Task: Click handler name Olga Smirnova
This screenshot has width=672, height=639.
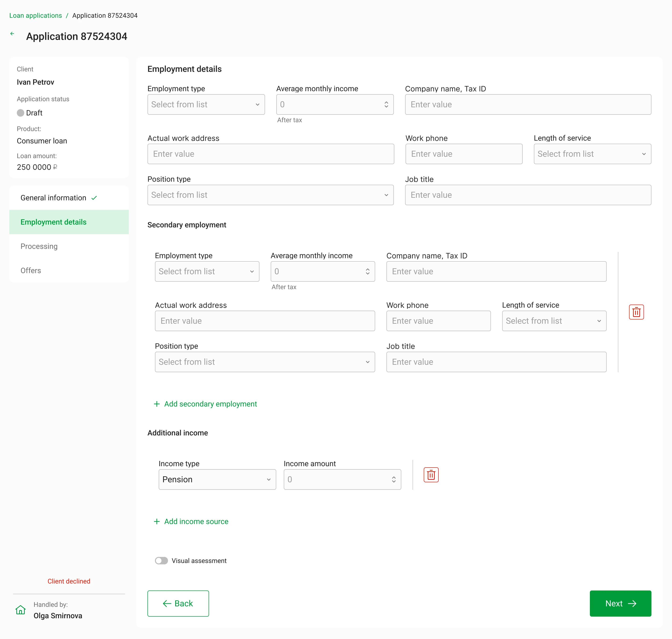Action: 58,616
